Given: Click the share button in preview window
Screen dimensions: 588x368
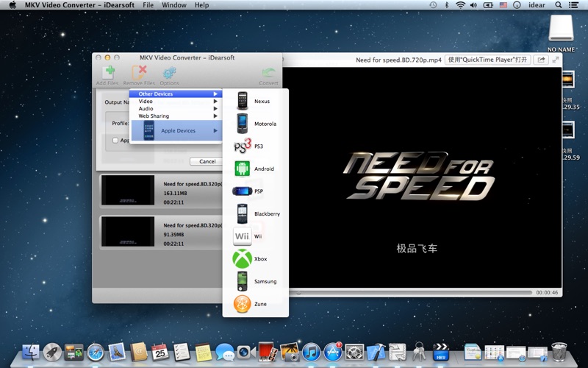Looking at the screenshot, I should [x=541, y=60].
